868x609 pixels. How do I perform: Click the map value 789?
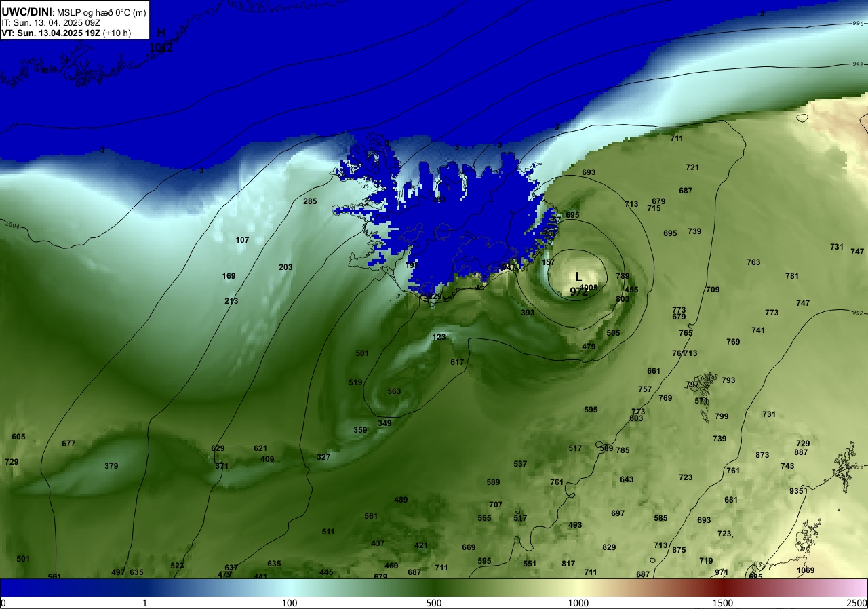tap(623, 276)
